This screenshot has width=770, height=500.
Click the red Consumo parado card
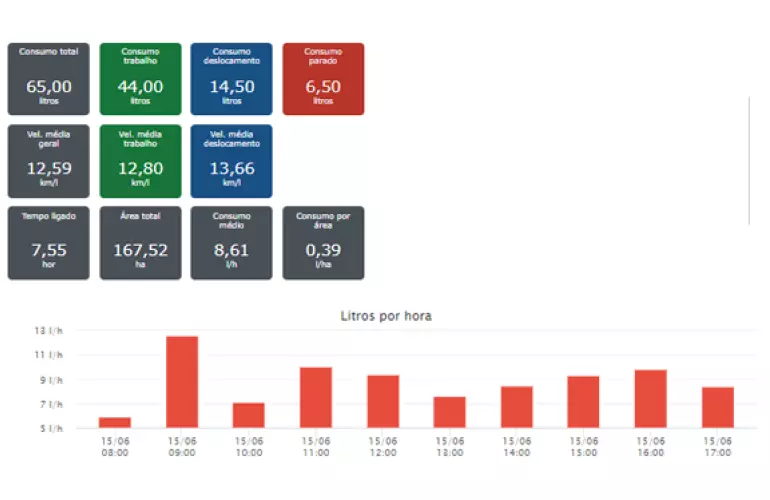click(323, 79)
